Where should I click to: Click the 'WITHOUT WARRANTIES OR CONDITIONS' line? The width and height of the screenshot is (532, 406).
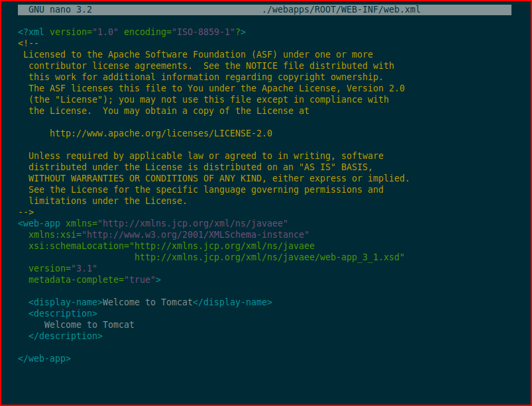219,178
